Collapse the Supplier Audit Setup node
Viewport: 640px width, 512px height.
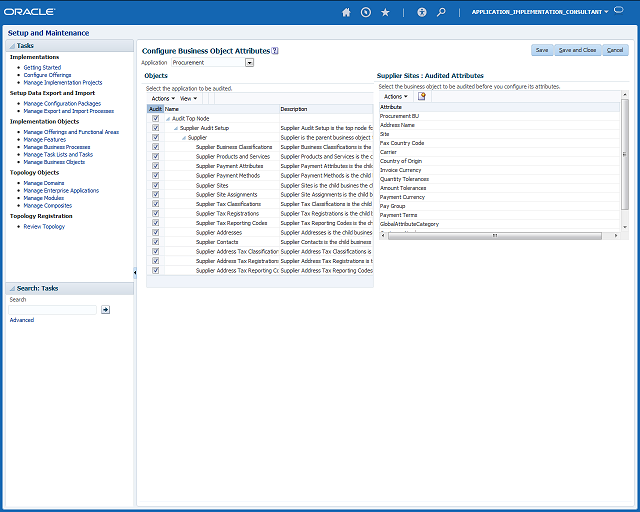(x=176, y=128)
